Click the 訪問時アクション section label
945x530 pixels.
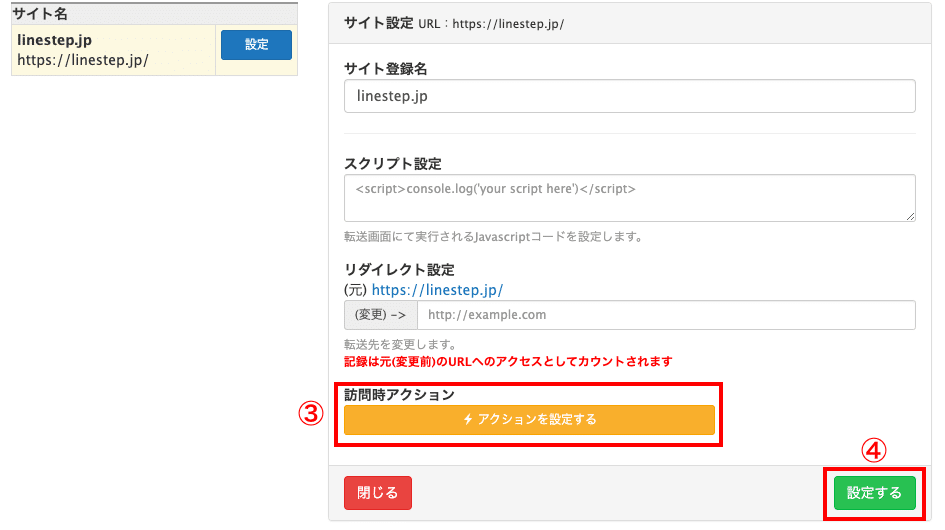(x=399, y=394)
